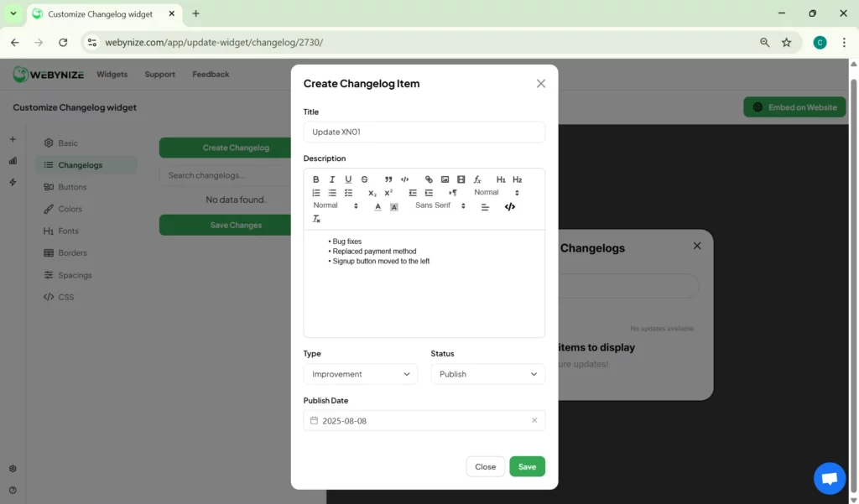Go to the Colors section in the sidebar

(70, 209)
